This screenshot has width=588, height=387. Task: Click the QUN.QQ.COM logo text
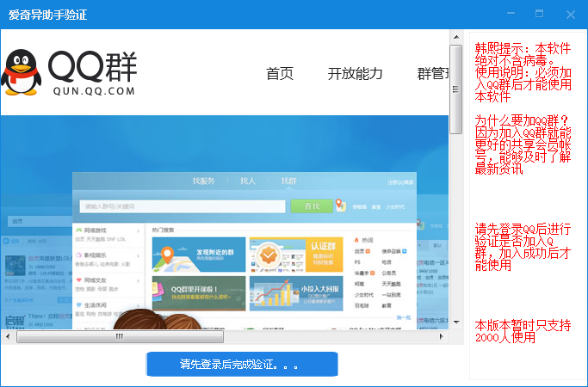pyautogui.click(x=94, y=91)
